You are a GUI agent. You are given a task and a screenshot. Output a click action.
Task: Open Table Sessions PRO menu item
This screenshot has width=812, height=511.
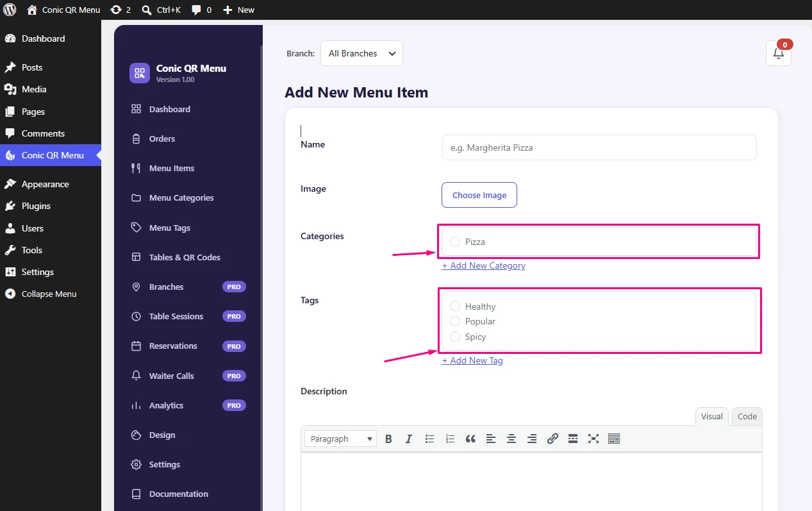pos(188,316)
